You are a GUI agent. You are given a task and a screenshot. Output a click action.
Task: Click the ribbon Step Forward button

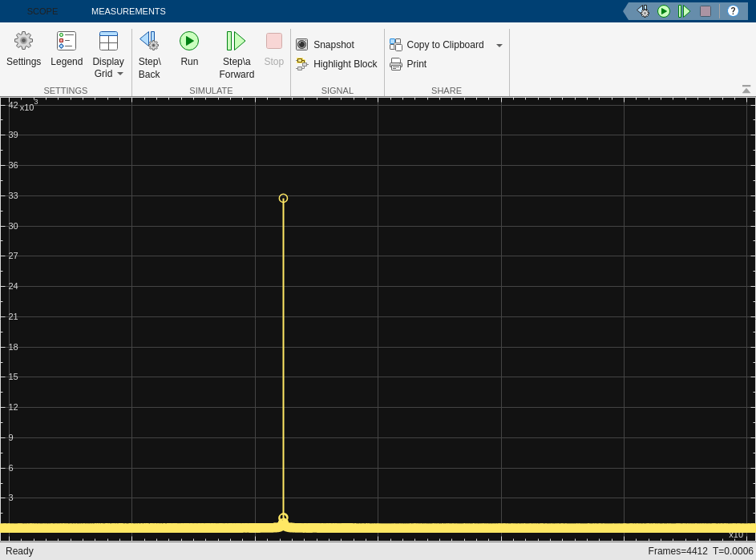point(237,54)
